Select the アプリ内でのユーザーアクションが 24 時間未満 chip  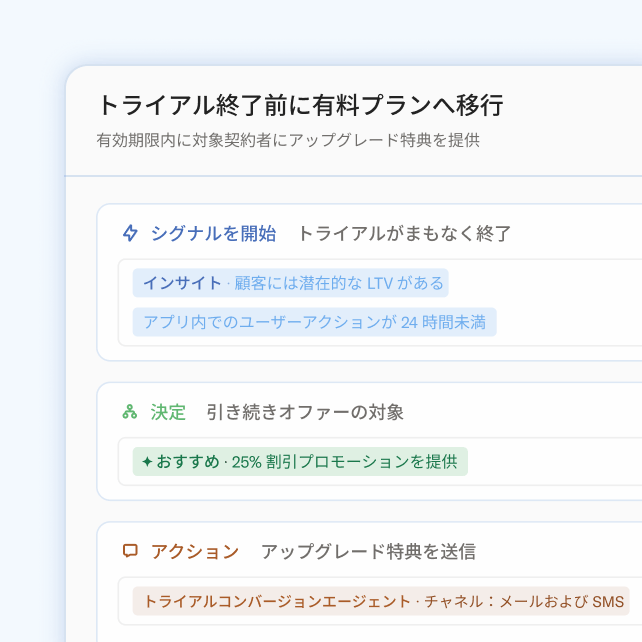tap(314, 322)
